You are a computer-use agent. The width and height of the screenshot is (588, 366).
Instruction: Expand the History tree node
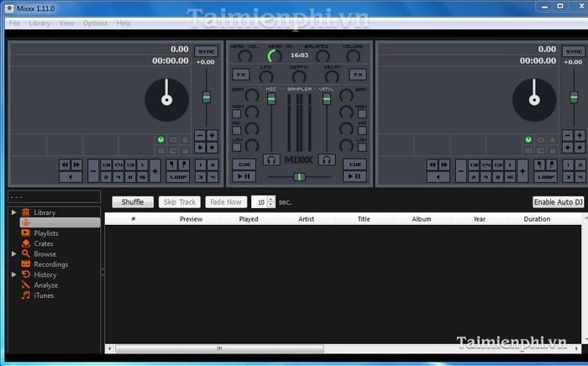14,274
